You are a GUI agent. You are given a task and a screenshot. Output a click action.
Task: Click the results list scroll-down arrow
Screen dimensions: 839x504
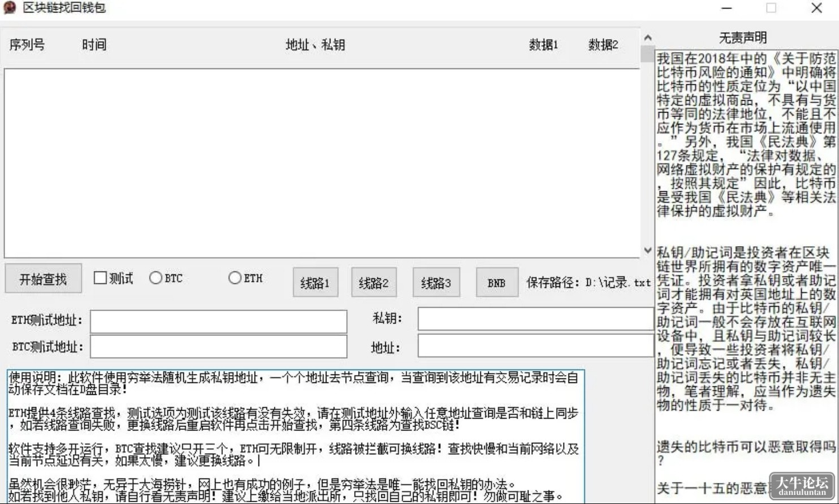(648, 251)
